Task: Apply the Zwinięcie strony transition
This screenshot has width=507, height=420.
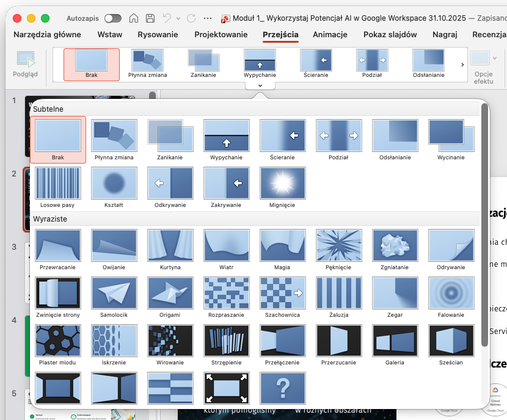Action: click(x=57, y=297)
